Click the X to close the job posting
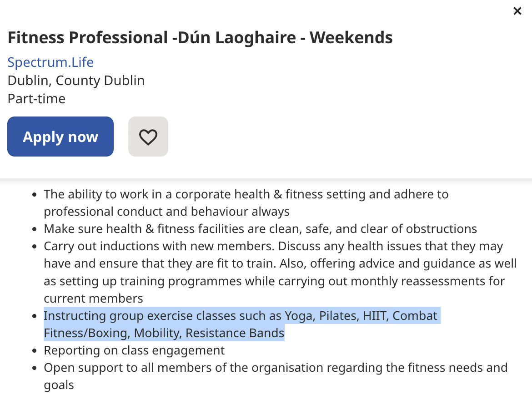 pos(517,11)
